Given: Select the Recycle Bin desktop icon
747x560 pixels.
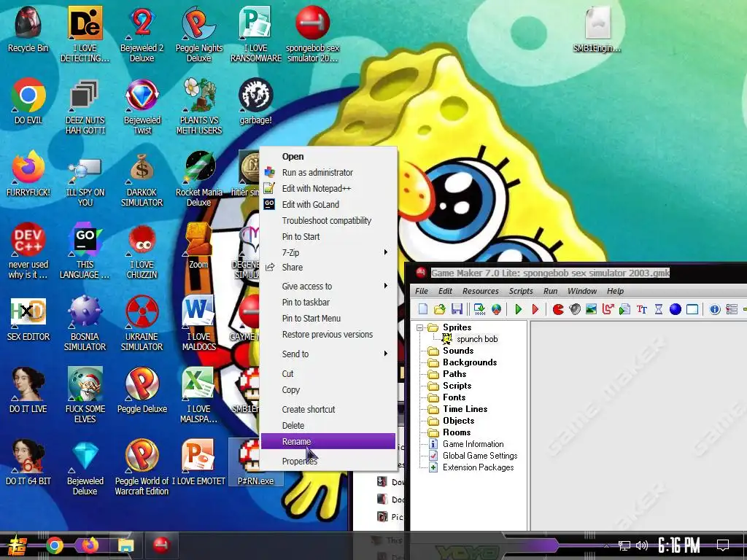Looking at the screenshot, I should coord(28,29).
